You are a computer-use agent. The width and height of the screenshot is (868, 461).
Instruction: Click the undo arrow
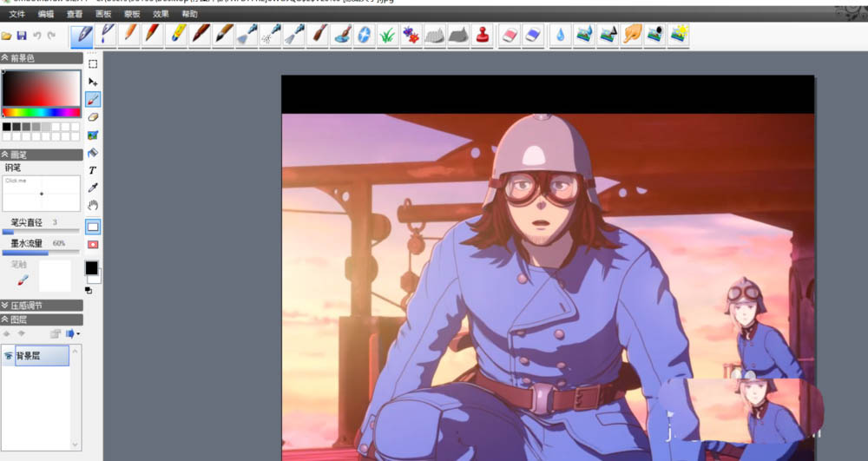click(37, 36)
